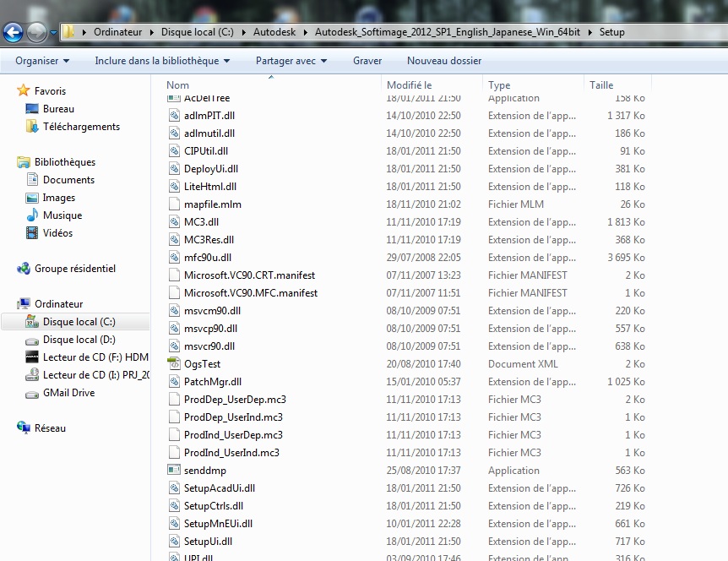This screenshot has width=728, height=561.
Task: Select SetupCtrls.dll file icon
Action: click(174, 506)
